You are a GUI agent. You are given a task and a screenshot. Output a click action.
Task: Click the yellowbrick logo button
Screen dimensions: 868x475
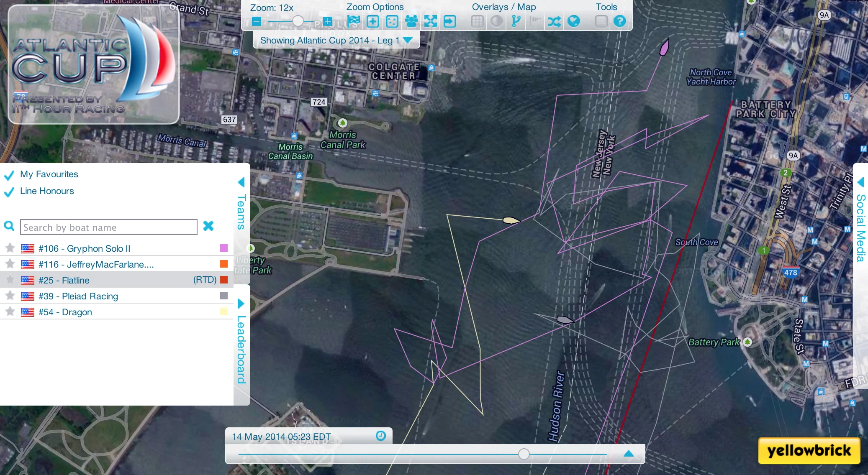pos(809,450)
